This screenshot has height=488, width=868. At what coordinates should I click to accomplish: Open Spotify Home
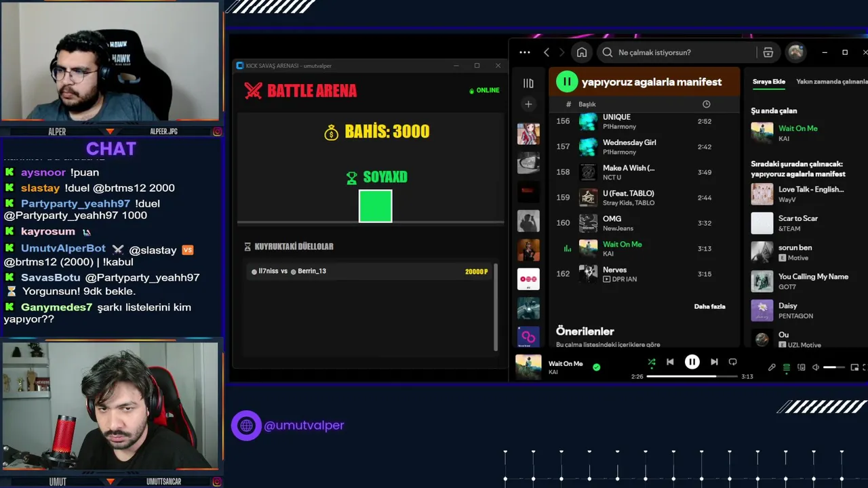point(582,52)
